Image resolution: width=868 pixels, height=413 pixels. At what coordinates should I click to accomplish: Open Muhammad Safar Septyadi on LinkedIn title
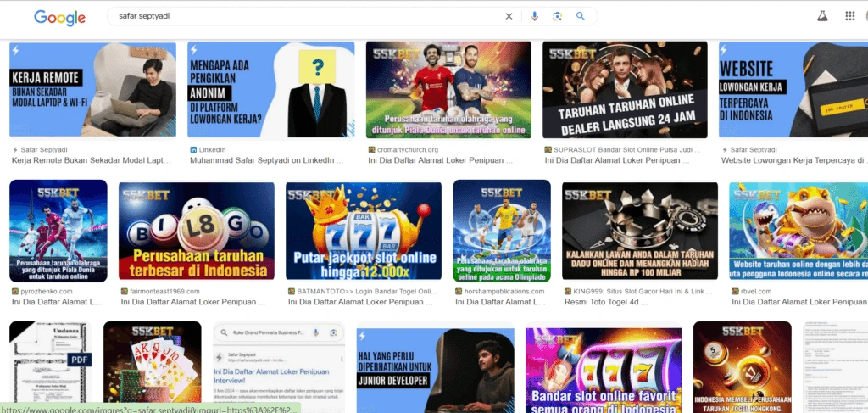pos(266,160)
